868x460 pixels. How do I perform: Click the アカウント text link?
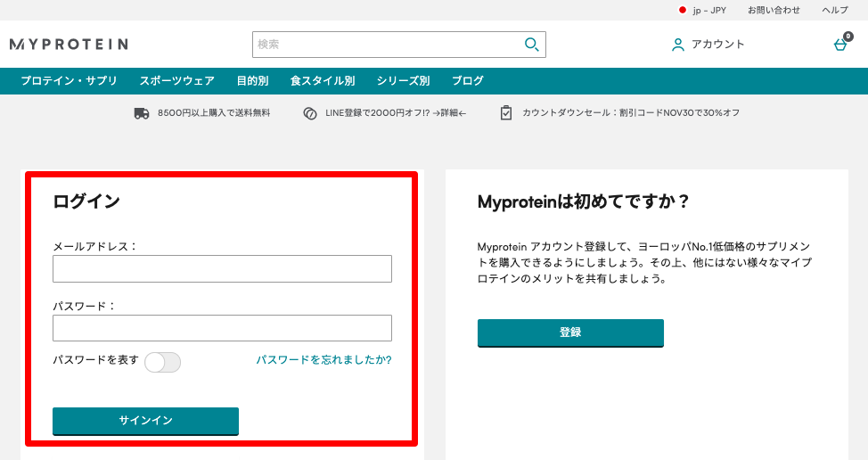pos(718,45)
